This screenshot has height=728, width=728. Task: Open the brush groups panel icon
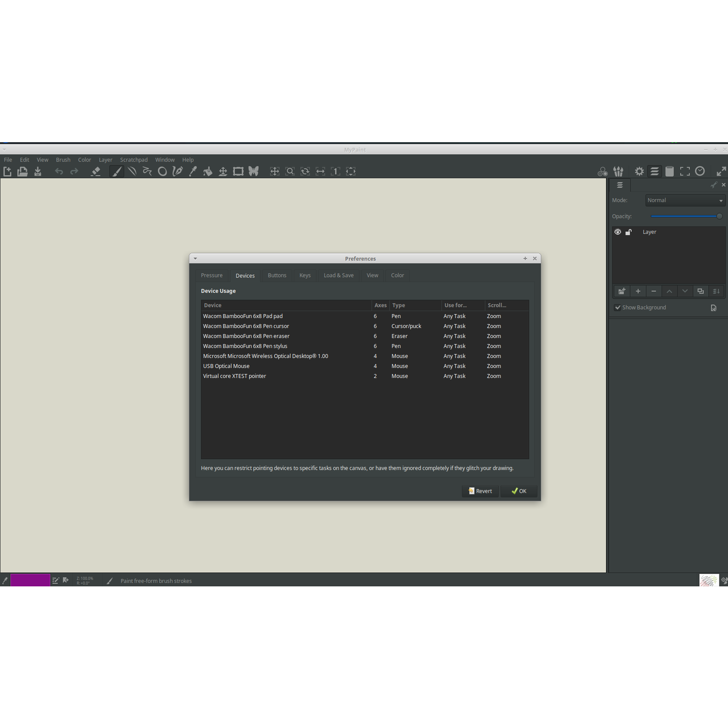click(618, 171)
